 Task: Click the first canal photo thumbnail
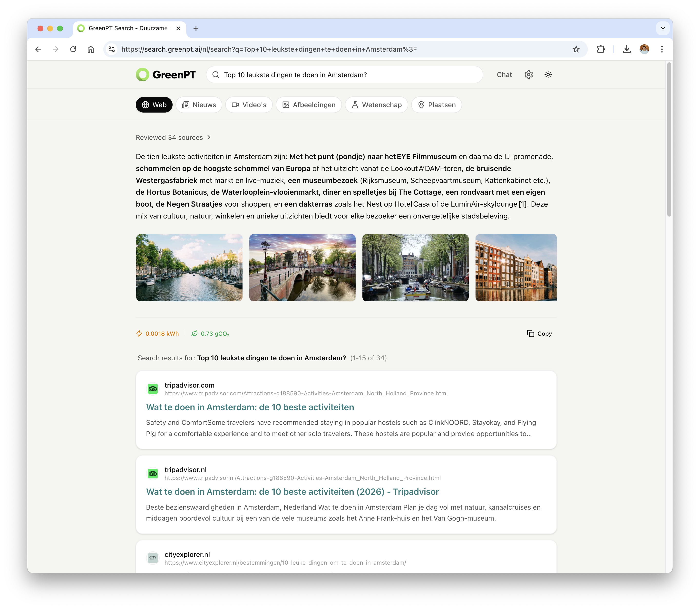pyautogui.click(x=189, y=267)
